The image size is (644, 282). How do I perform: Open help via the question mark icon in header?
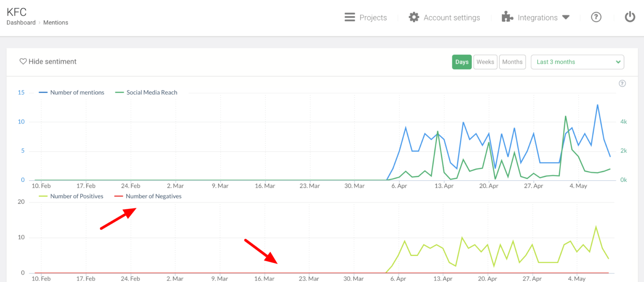596,17
